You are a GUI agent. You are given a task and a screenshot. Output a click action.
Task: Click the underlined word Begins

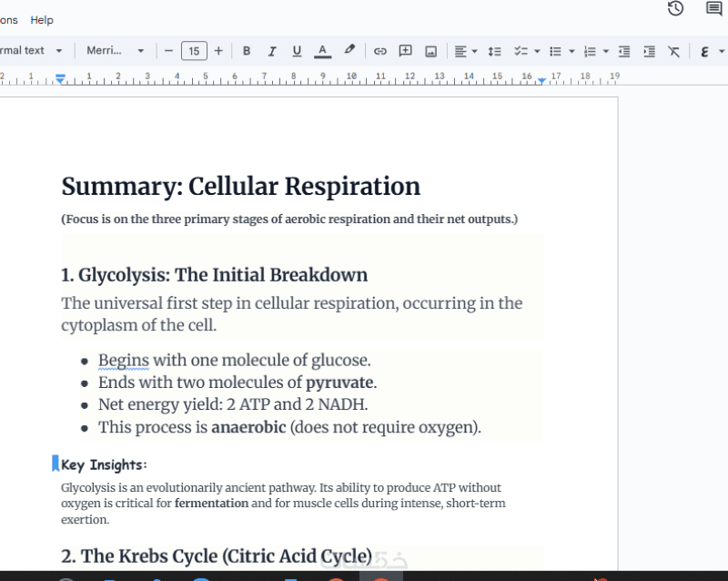[124, 361]
